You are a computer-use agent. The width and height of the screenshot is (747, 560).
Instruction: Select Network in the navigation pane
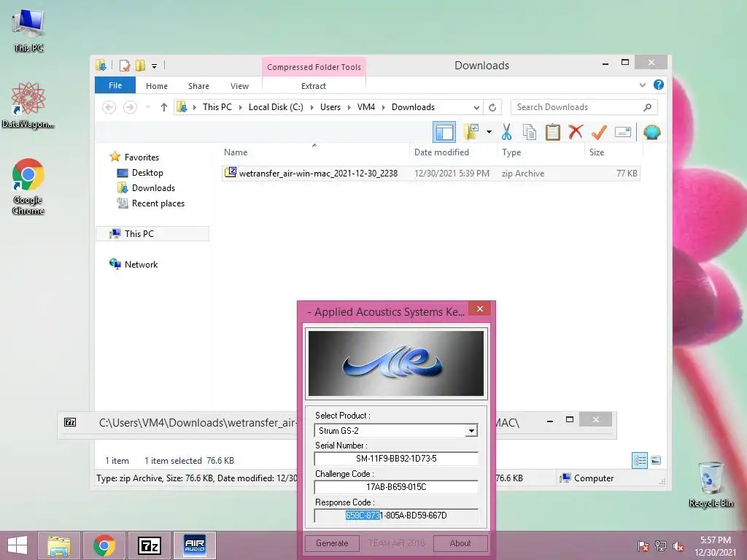point(141,264)
